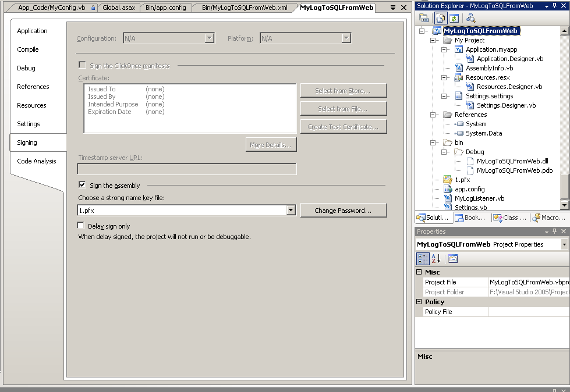Click View Class Diagram toolbar icon
This screenshot has width=570, height=392.
[x=470, y=18]
